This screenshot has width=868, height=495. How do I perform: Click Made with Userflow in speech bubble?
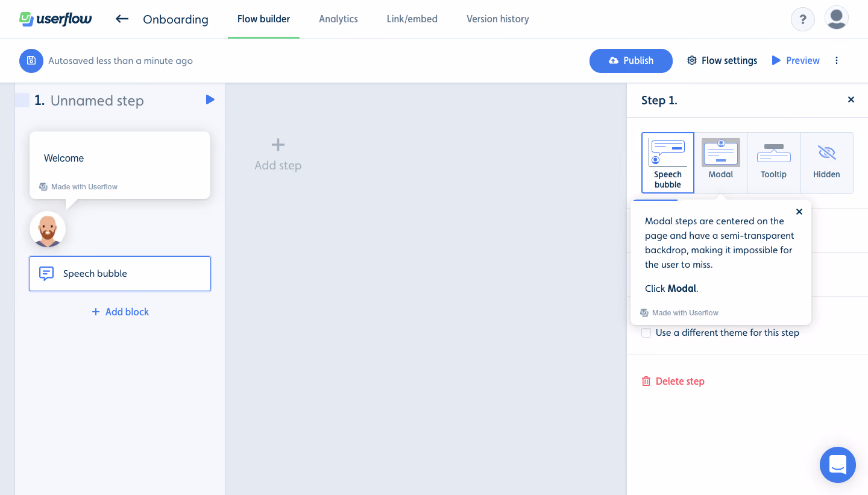click(x=78, y=187)
